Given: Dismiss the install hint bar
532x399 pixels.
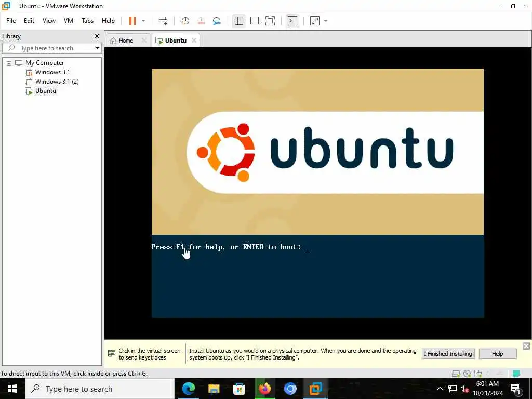Looking at the screenshot, I should [526, 346].
